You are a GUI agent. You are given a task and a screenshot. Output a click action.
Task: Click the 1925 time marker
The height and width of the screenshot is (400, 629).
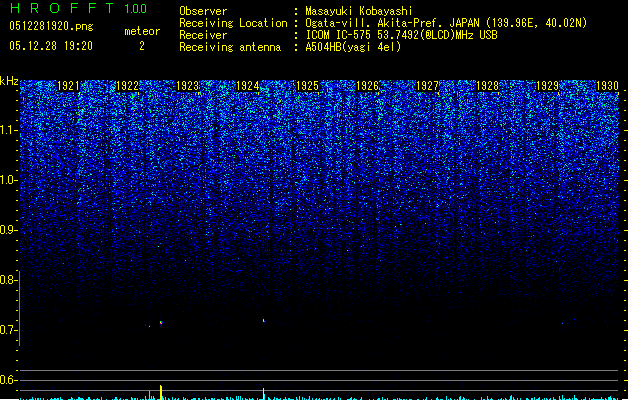pyautogui.click(x=307, y=86)
